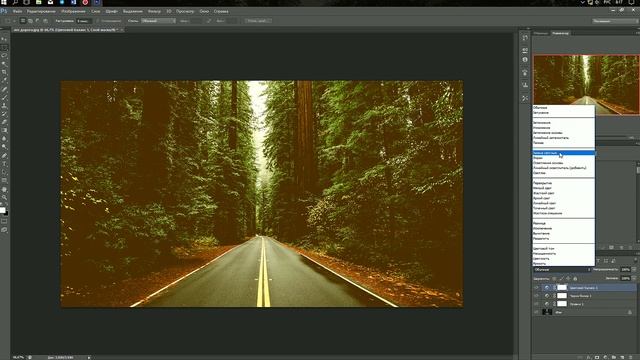Toggle lock position in Layers panel

click(568, 278)
